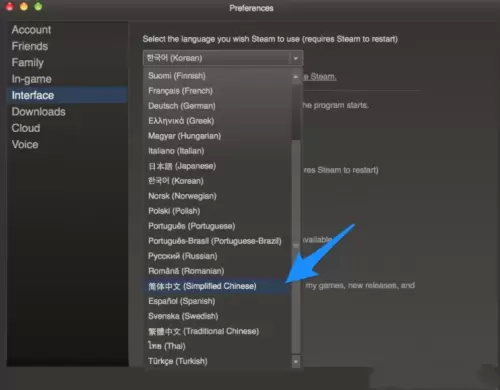The width and height of the screenshot is (500, 390).
Task: Choose Français (French) from language list
Action: coord(218,91)
